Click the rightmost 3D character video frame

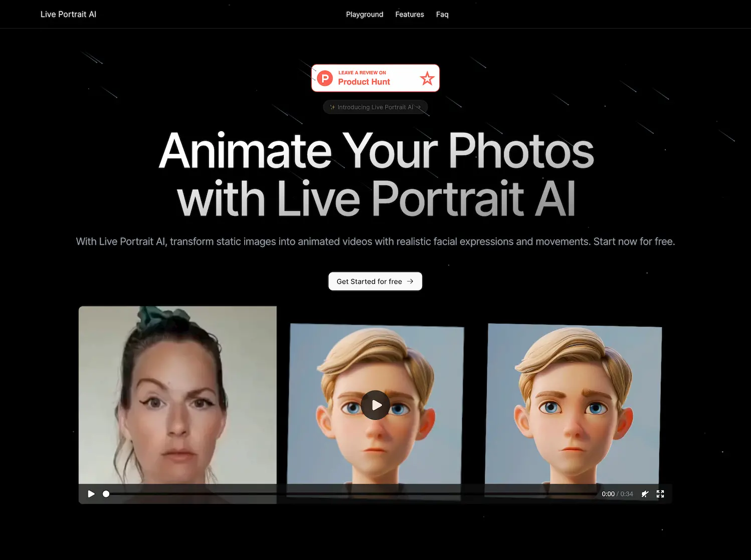point(574,401)
